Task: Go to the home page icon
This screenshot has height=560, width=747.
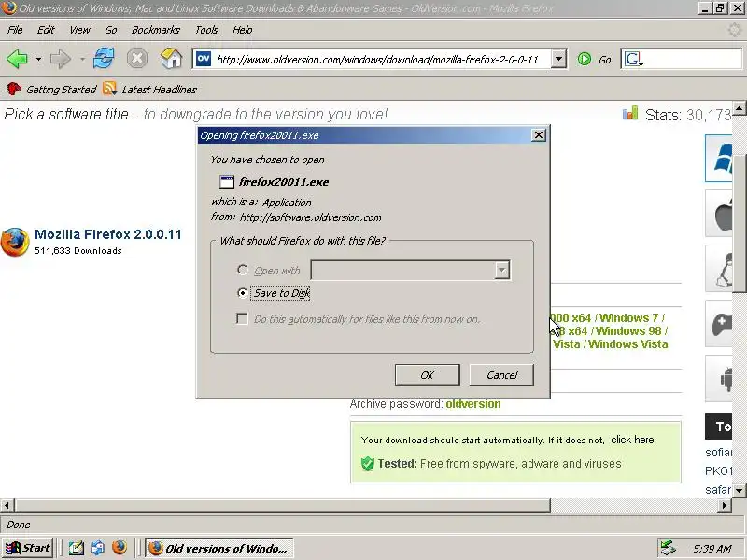Action: coord(172,59)
